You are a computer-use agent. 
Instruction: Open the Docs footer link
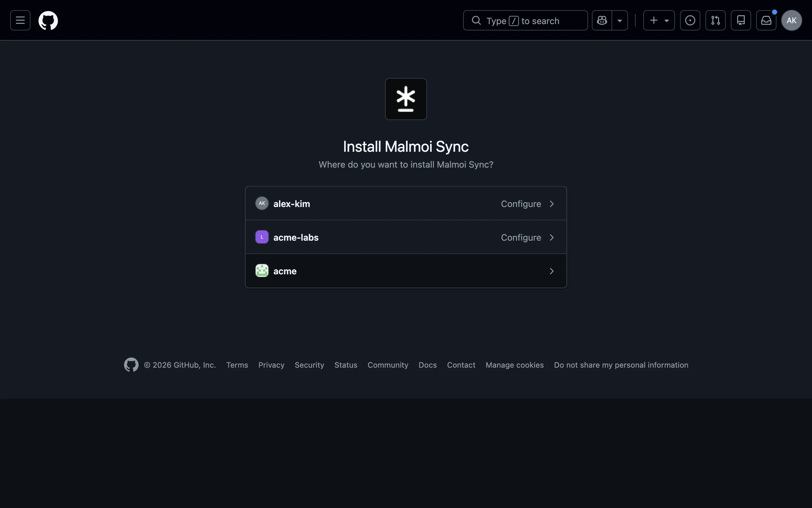click(428, 365)
